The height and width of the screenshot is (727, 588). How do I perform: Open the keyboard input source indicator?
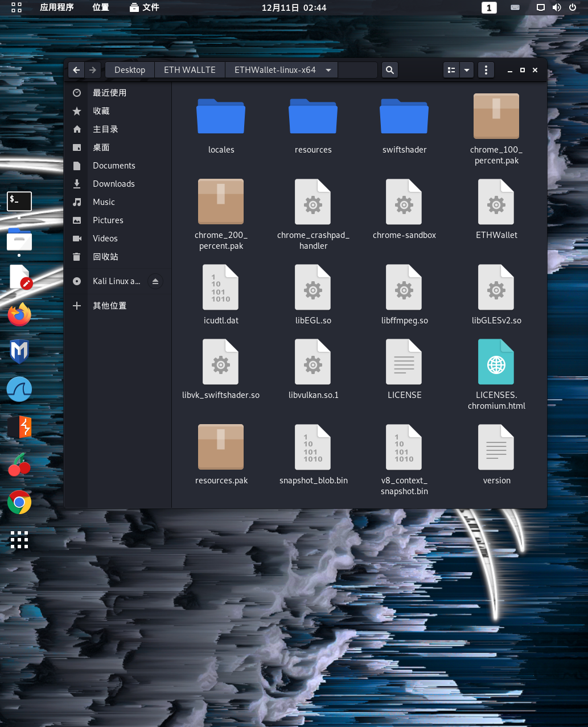(x=515, y=7)
